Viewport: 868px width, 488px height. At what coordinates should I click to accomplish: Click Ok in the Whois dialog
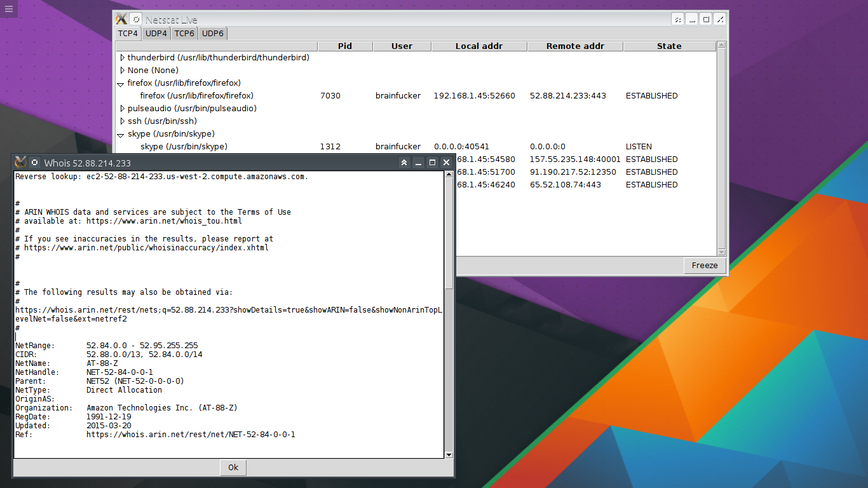point(233,468)
